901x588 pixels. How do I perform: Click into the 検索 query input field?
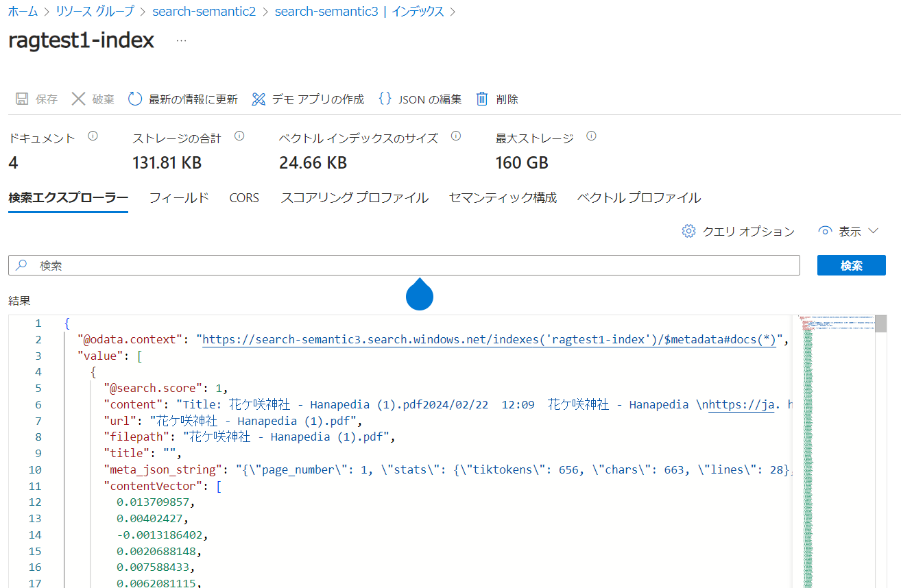pos(404,265)
